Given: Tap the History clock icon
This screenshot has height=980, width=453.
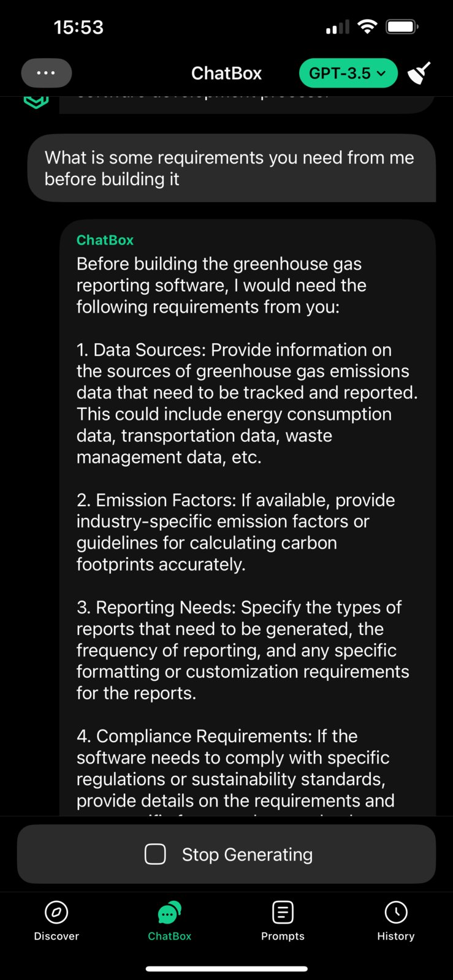Looking at the screenshot, I should click(396, 912).
